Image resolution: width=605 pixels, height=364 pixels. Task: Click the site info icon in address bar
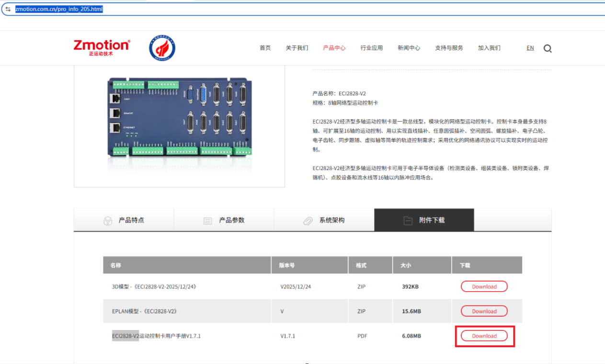pyautogui.click(x=8, y=9)
